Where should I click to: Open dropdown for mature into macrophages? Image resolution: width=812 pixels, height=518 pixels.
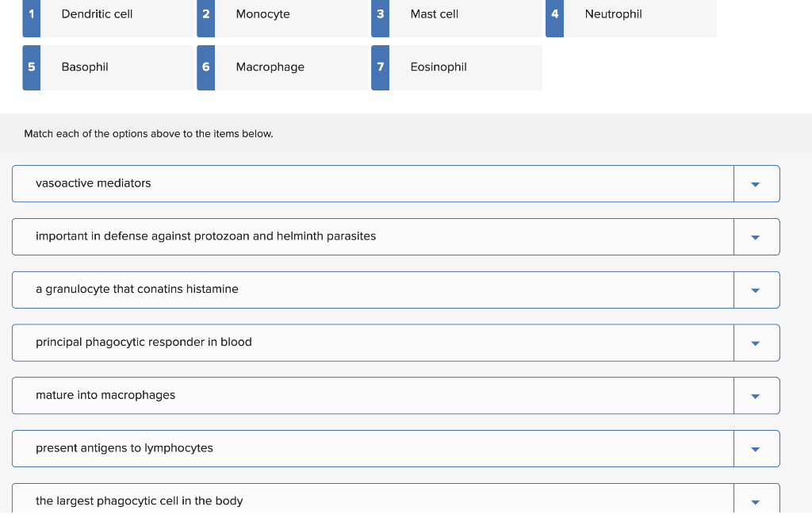[x=756, y=396]
